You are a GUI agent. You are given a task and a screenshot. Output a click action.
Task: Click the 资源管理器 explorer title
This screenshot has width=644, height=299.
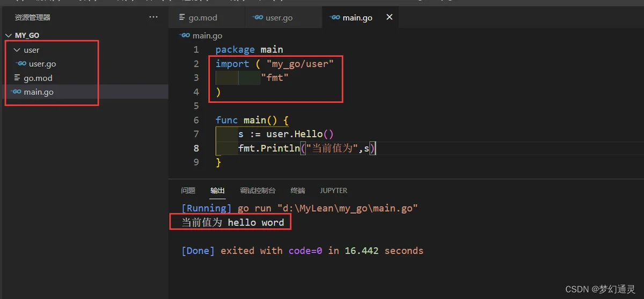[32, 17]
